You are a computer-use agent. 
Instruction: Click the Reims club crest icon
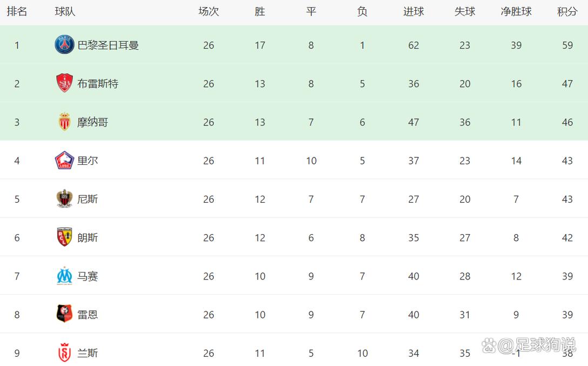(64, 353)
